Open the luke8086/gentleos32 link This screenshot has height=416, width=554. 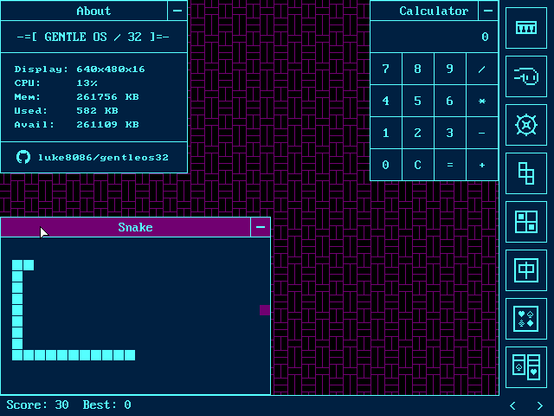[103, 157]
